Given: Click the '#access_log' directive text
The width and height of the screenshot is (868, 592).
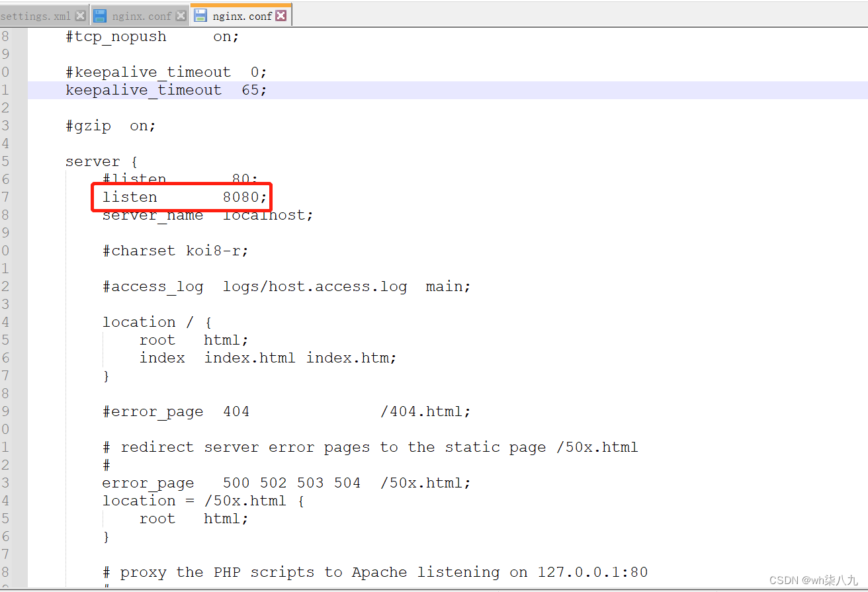Looking at the screenshot, I should [x=153, y=287].
